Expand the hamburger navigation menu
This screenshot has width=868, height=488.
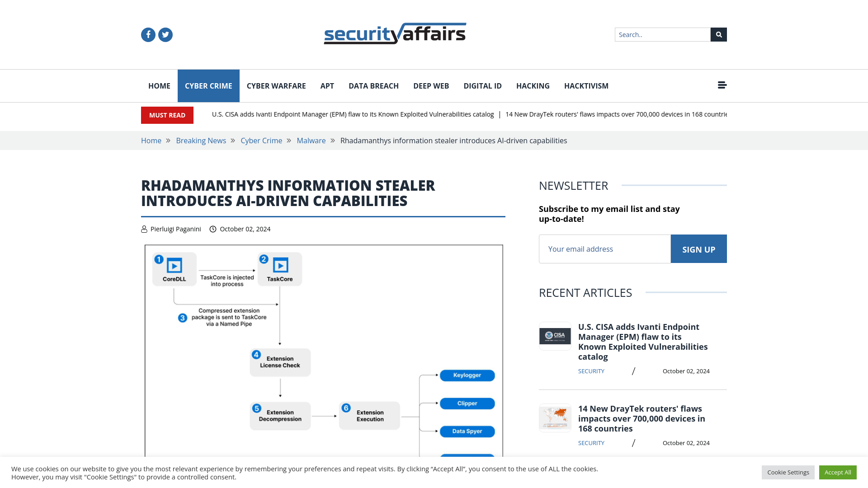tap(722, 84)
